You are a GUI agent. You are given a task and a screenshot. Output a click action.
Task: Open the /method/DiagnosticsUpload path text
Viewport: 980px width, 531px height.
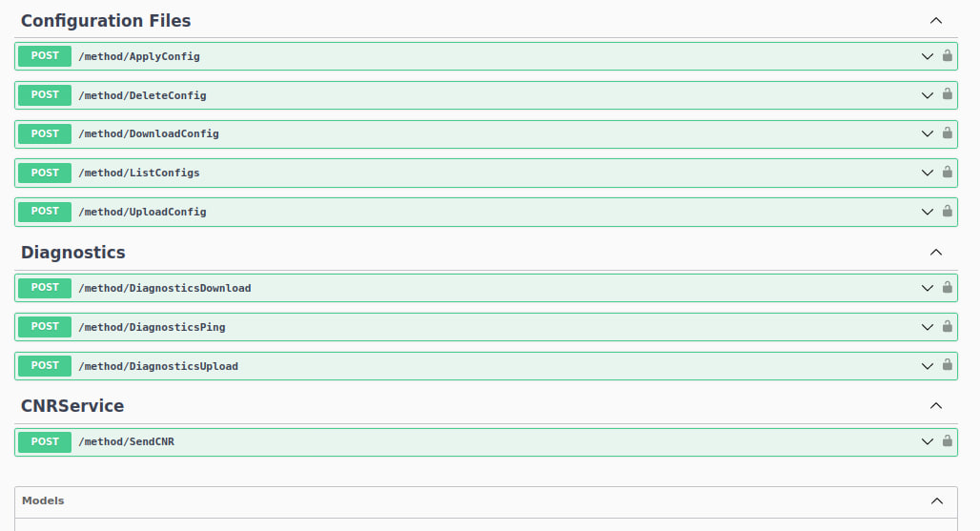point(158,366)
